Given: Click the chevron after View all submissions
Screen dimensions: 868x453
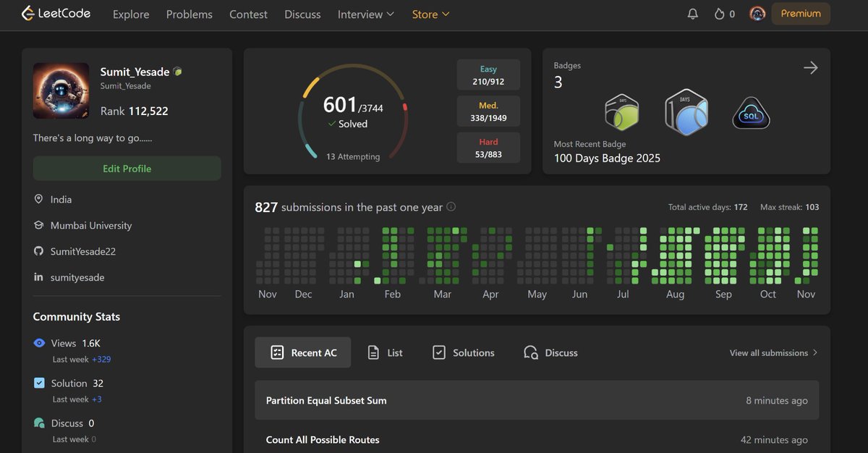Looking at the screenshot, I should pos(815,352).
